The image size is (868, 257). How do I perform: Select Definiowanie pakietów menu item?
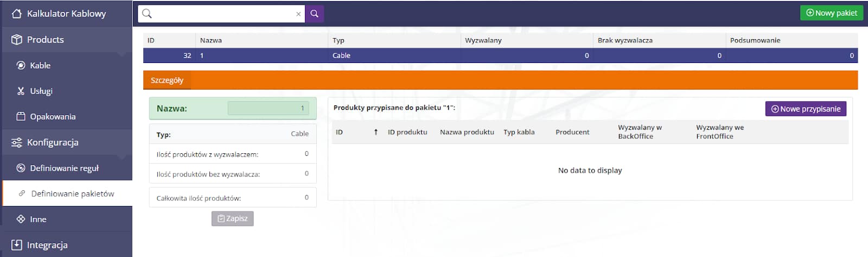(x=72, y=193)
